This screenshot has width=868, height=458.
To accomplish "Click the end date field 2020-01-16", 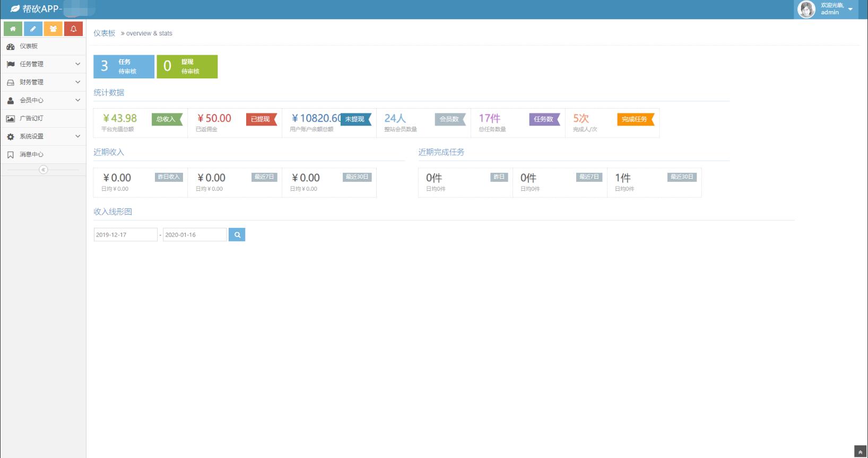I will [194, 235].
